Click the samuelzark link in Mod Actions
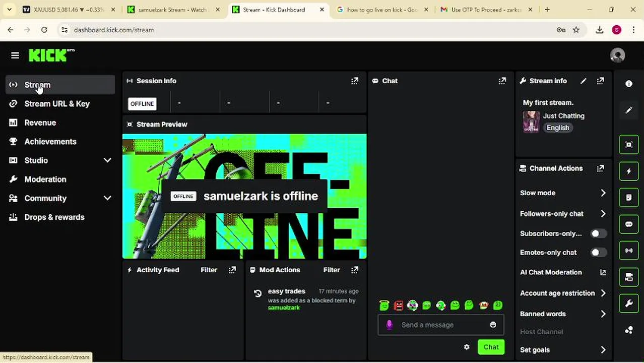The image size is (644, 363). tap(284, 308)
